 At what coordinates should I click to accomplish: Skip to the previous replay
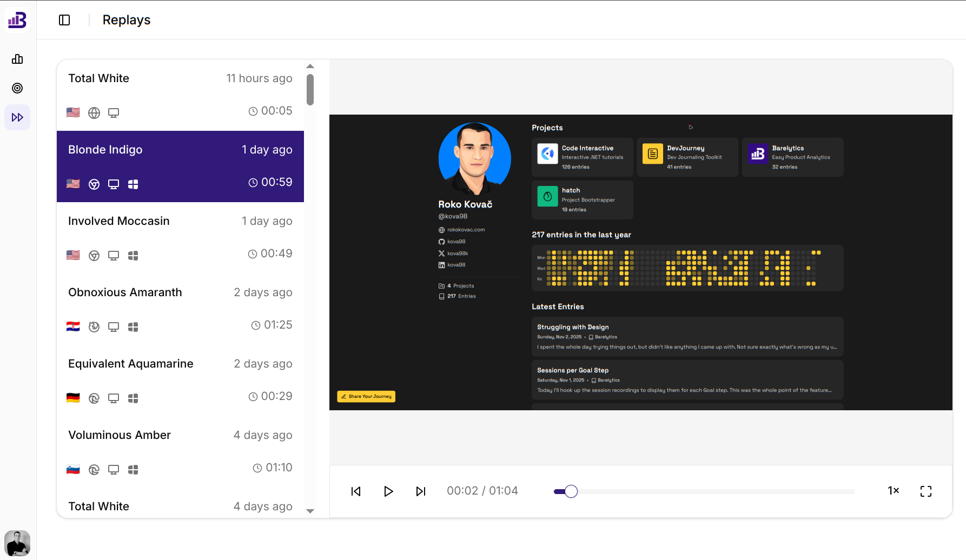pos(356,491)
